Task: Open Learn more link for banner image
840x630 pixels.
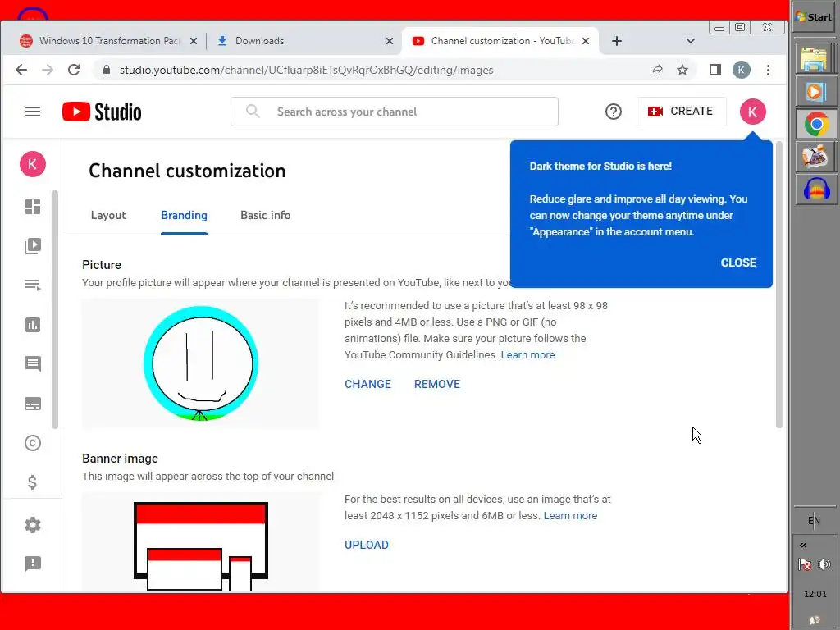Action: coord(571,515)
